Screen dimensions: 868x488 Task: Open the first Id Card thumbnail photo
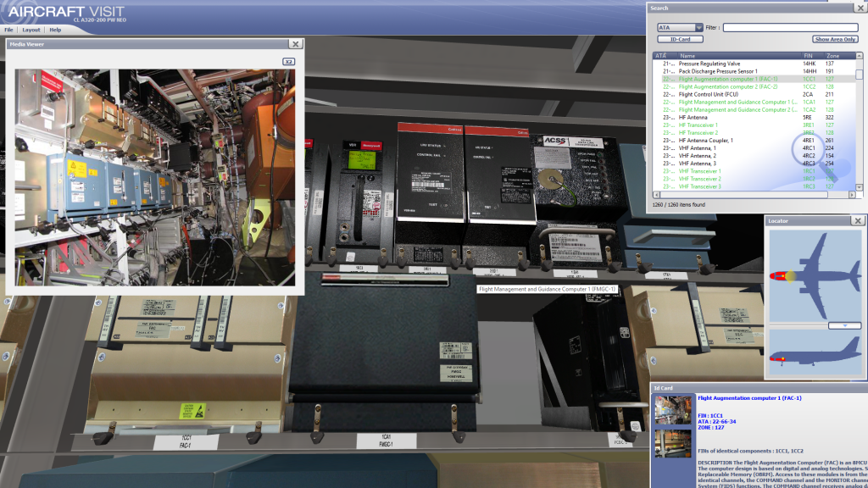click(672, 409)
